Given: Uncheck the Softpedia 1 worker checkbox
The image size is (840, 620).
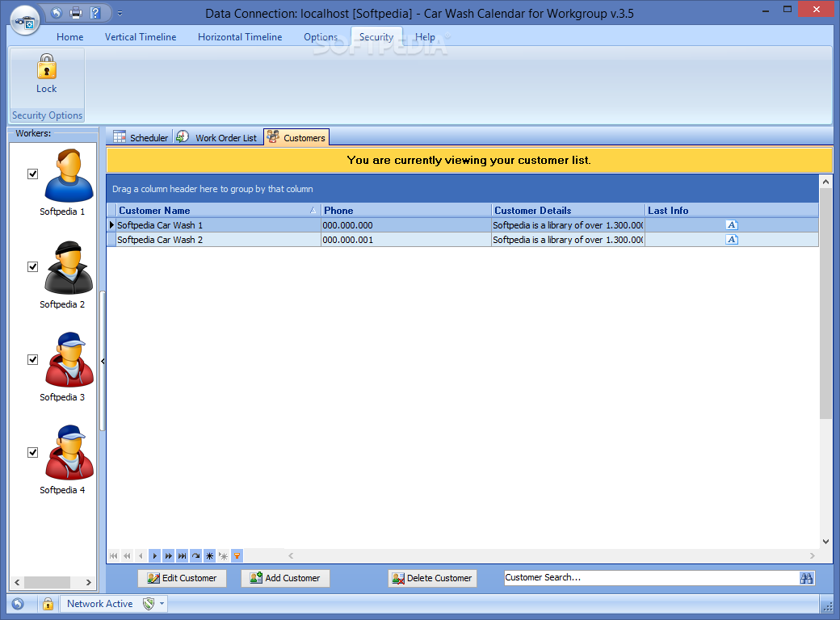Looking at the screenshot, I should click(32, 174).
